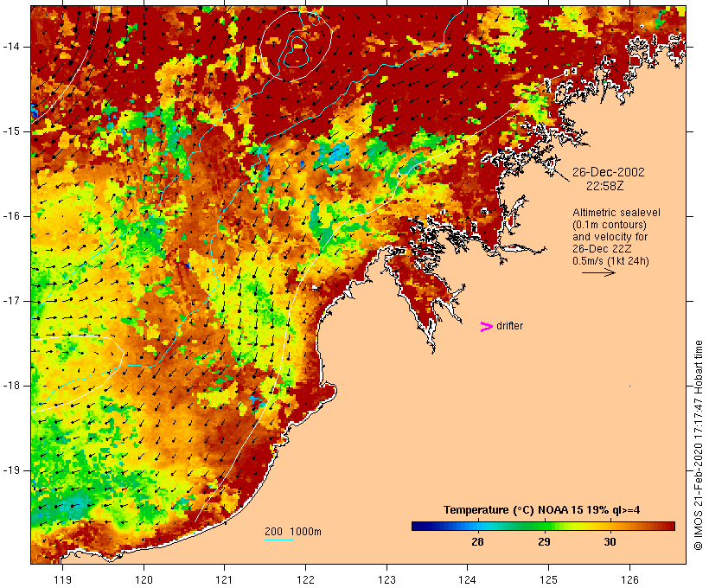Click the velocity scale arrow in legend
Viewport: 709px width, 588px height.
coord(598,272)
